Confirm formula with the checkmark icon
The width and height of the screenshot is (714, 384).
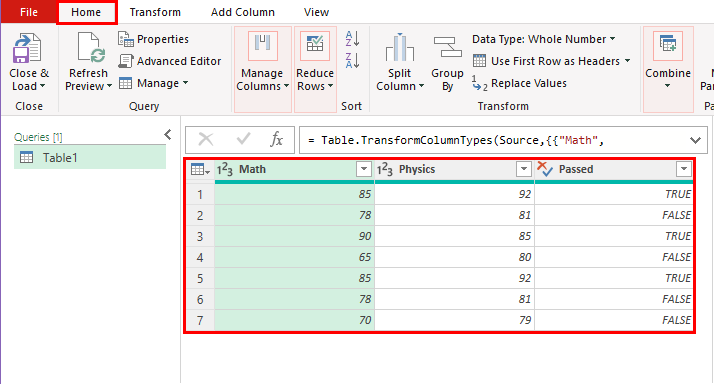point(244,138)
